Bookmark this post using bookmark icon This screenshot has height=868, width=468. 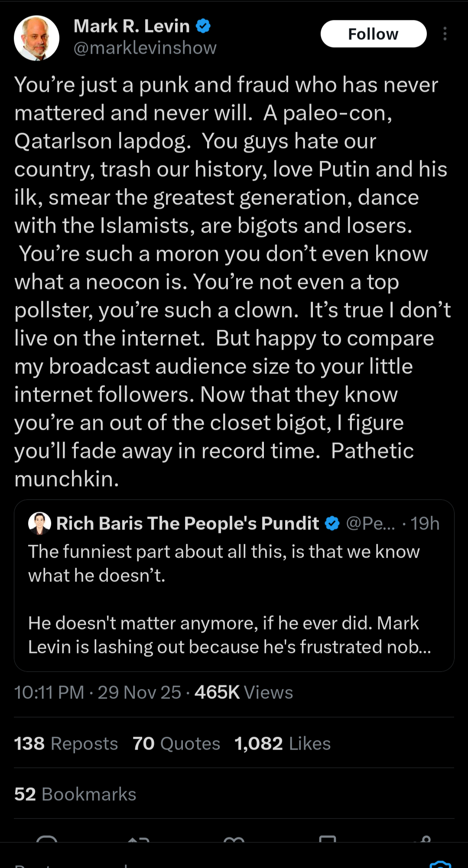pos(328,840)
